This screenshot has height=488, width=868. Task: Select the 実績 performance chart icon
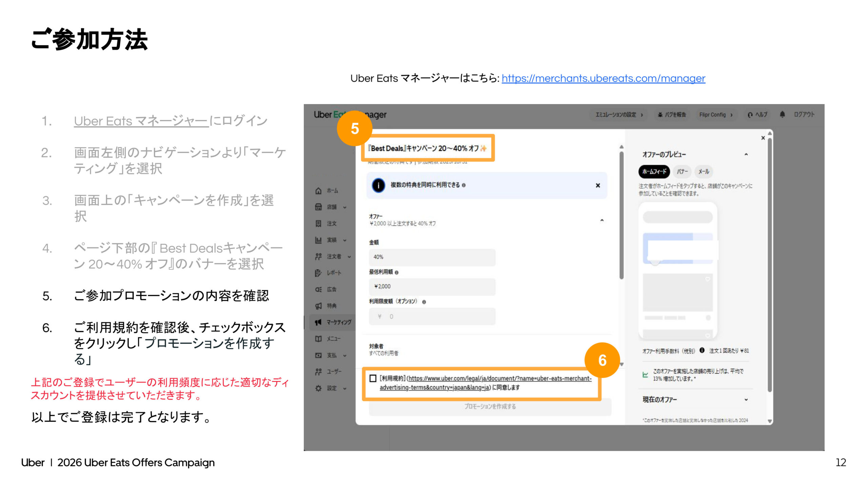(318, 240)
